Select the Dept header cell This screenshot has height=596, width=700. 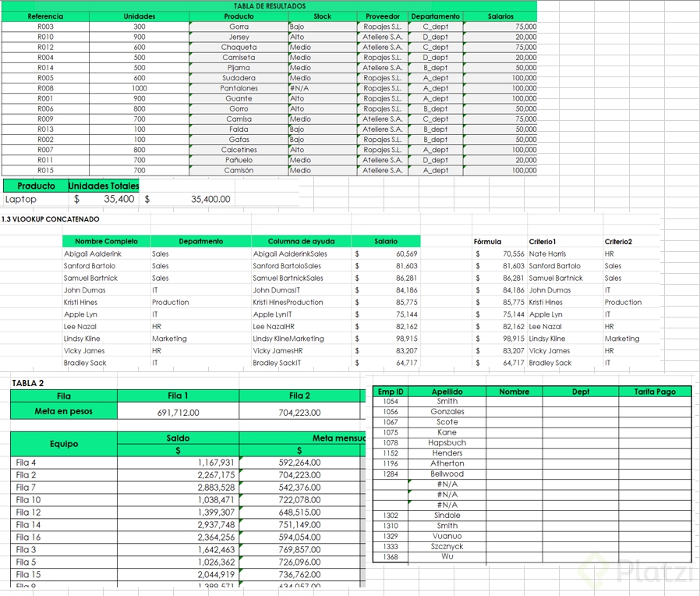click(x=581, y=392)
